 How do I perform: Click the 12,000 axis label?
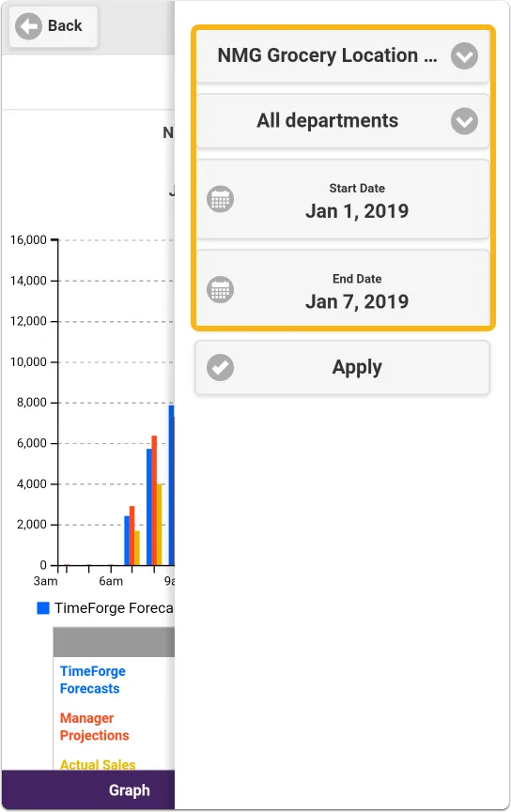[28, 321]
